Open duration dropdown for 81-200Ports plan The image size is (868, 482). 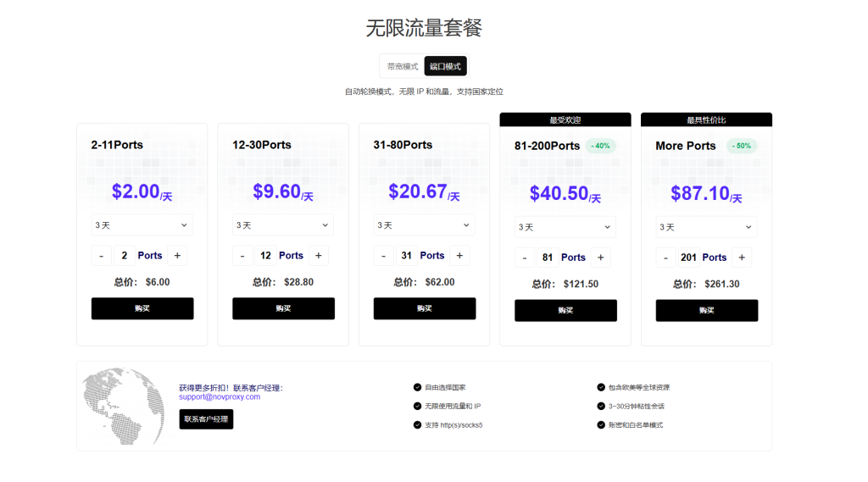(565, 227)
